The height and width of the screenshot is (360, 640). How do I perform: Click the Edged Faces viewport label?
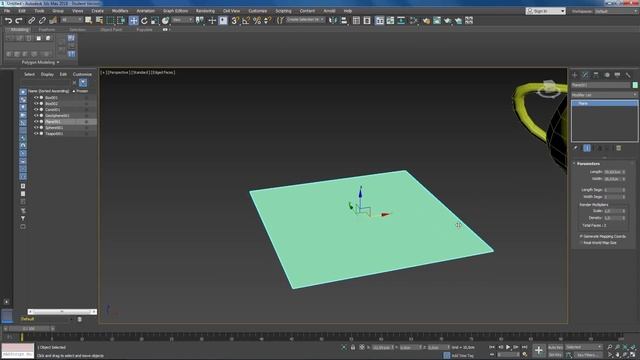coord(163,73)
